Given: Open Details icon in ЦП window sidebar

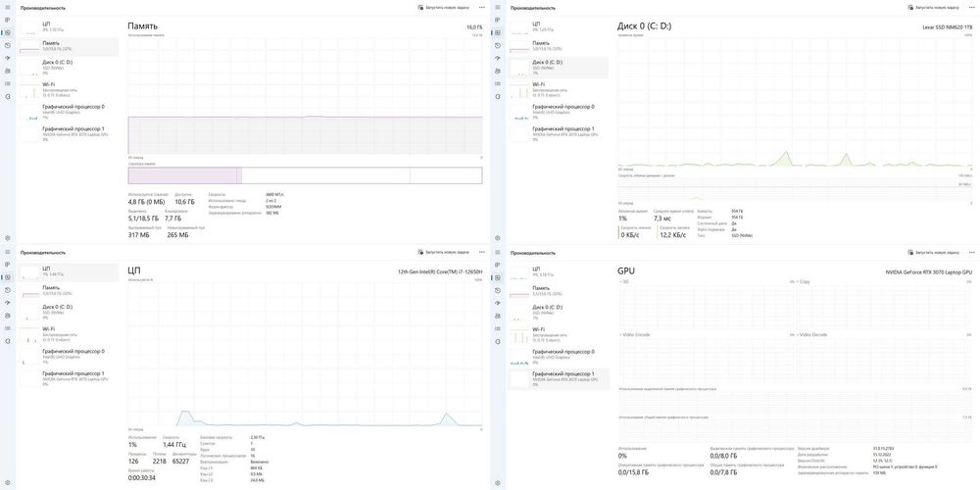Looking at the screenshot, I should (8, 328).
